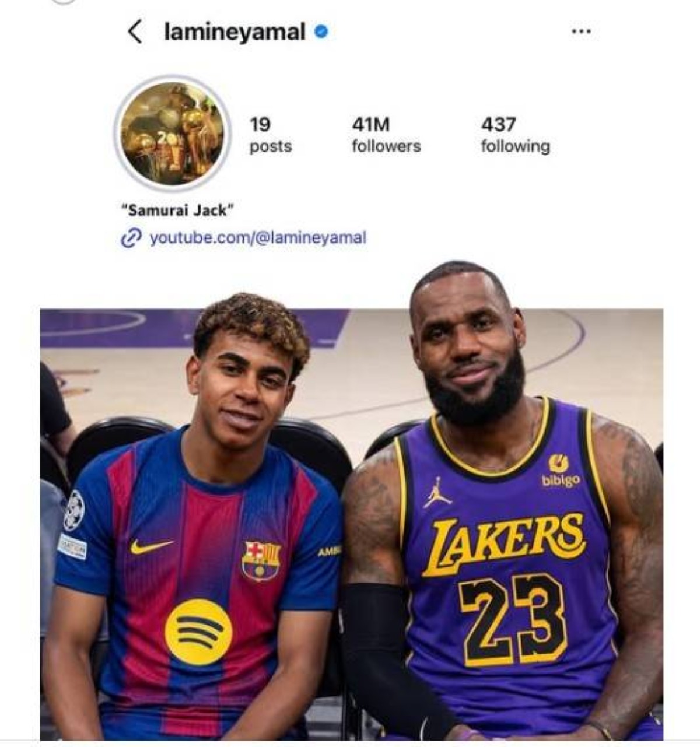Click the FC Barcelona crest on the jersey
The height and width of the screenshot is (747, 700).
click(x=261, y=560)
